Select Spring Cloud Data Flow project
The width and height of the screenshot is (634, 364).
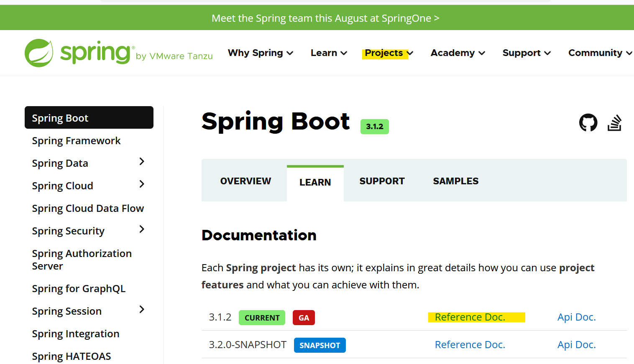[88, 209]
